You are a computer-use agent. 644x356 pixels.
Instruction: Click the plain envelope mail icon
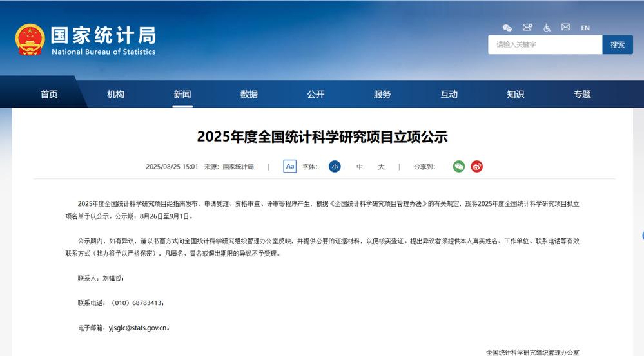[565, 28]
